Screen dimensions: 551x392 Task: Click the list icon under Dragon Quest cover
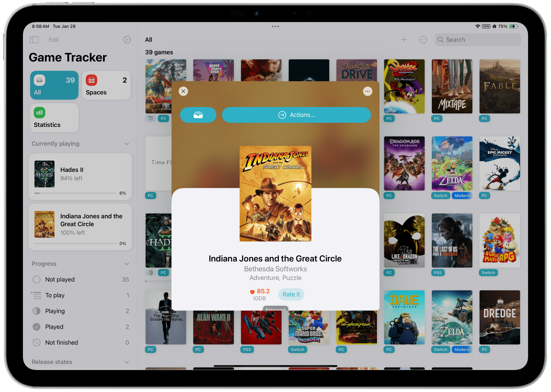pyautogui.click(x=151, y=118)
